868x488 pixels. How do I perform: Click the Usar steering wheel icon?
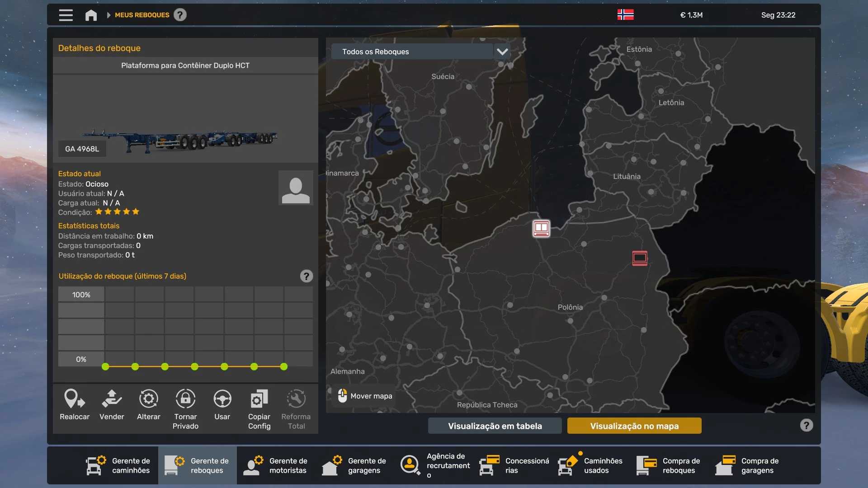pyautogui.click(x=222, y=399)
